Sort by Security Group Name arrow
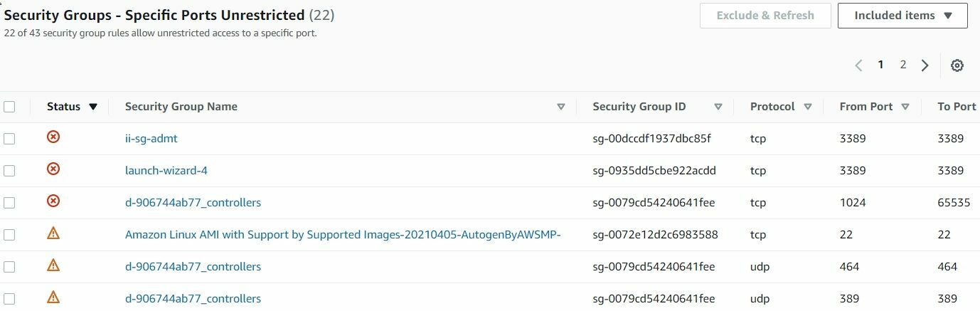This screenshot has height=311, width=980. point(561,107)
